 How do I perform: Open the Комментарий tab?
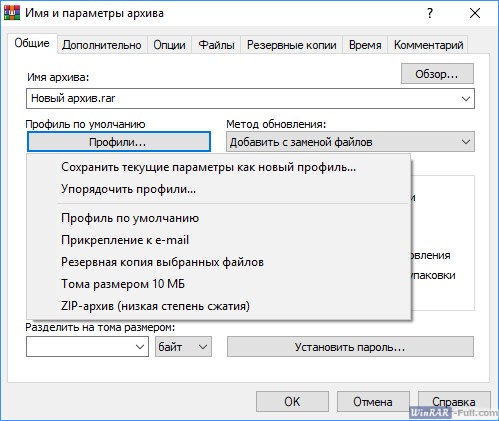click(x=428, y=45)
